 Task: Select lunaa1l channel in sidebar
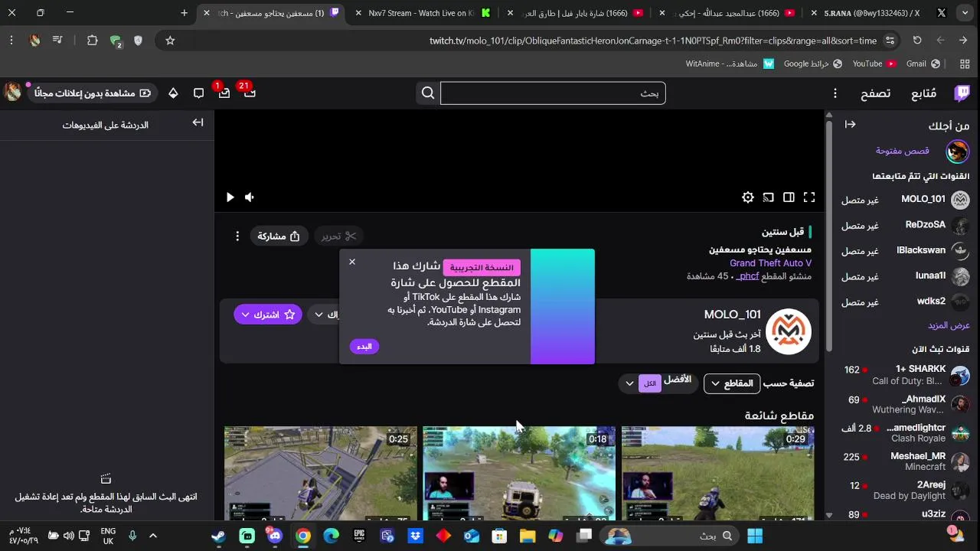906,276
